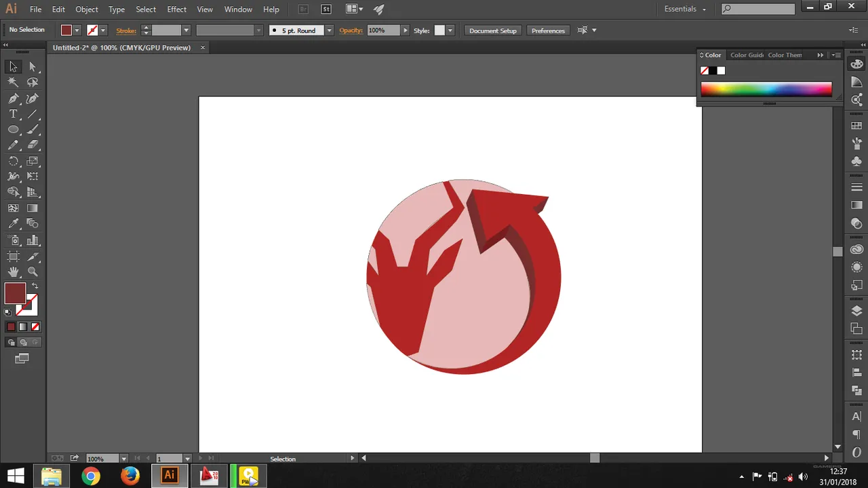Open the graphic Style dropdown
The image size is (868, 488).
point(450,31)
